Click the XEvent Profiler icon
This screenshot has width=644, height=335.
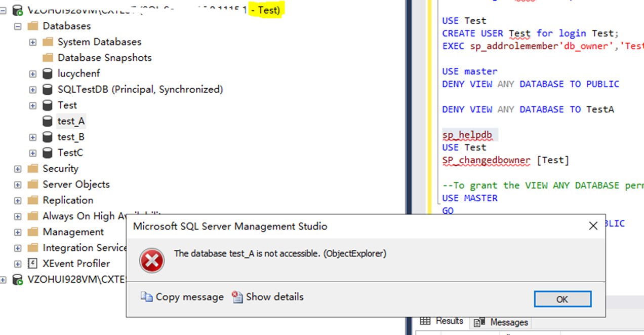pos(33,263)
